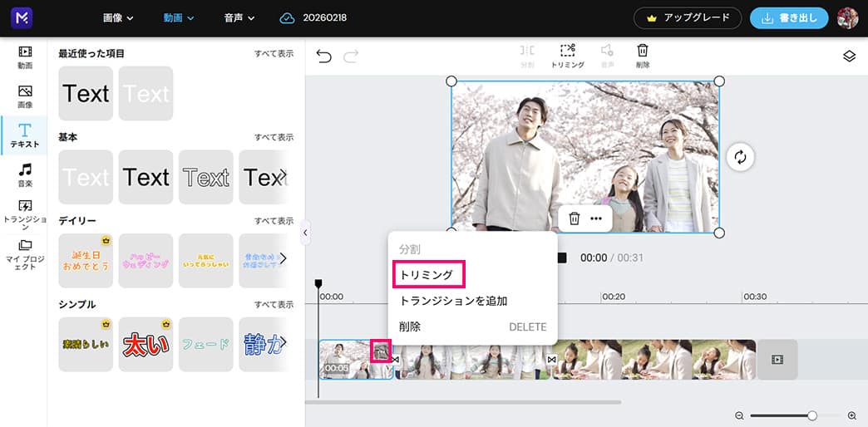Click the 00:20 timeline ruler mark
868x427 pixels.
(614, 297)
